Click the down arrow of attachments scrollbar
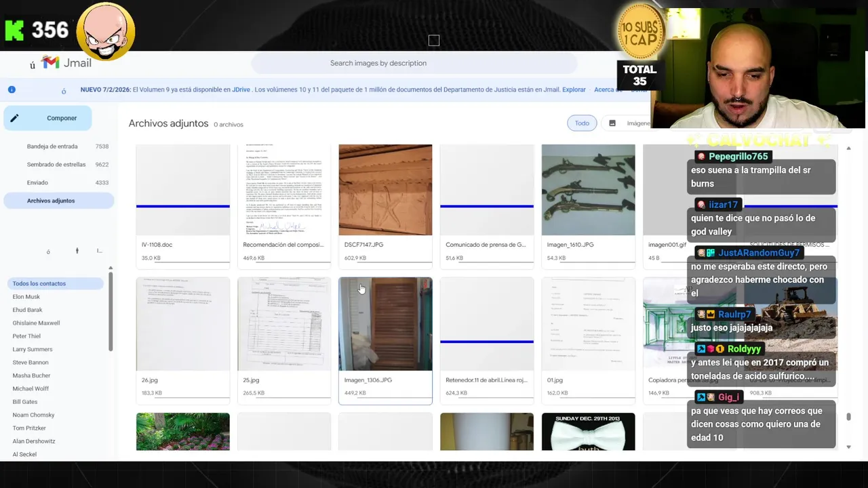The image size is (868, 488). [848, 447]
